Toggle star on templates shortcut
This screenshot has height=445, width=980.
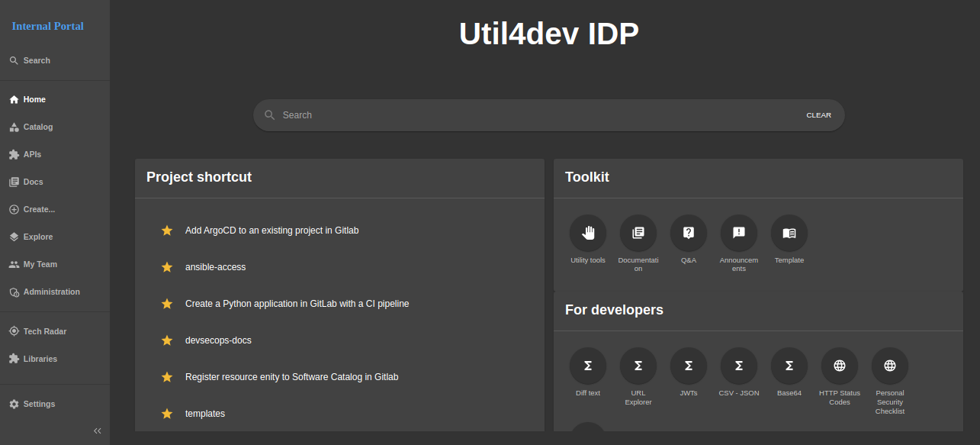pos(167,414)
